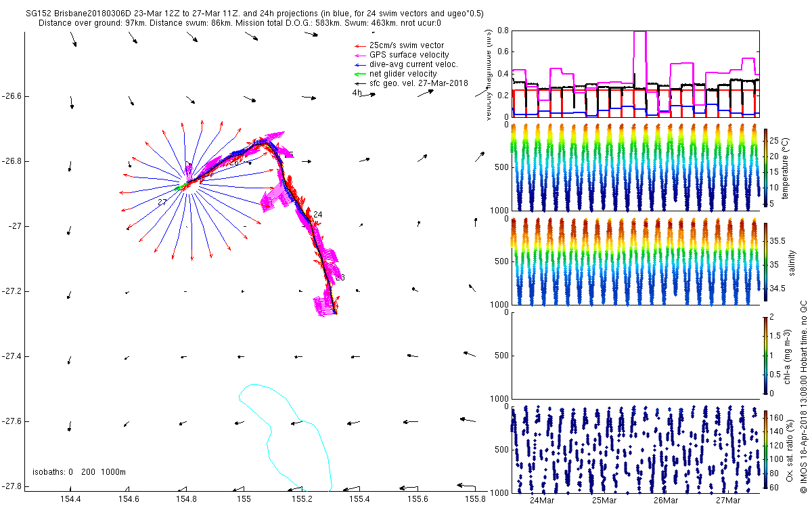Click the 160 tick on oxygen colorbar
The width and height of the screenshot is (812, 508).
click(x=777, y=417)
